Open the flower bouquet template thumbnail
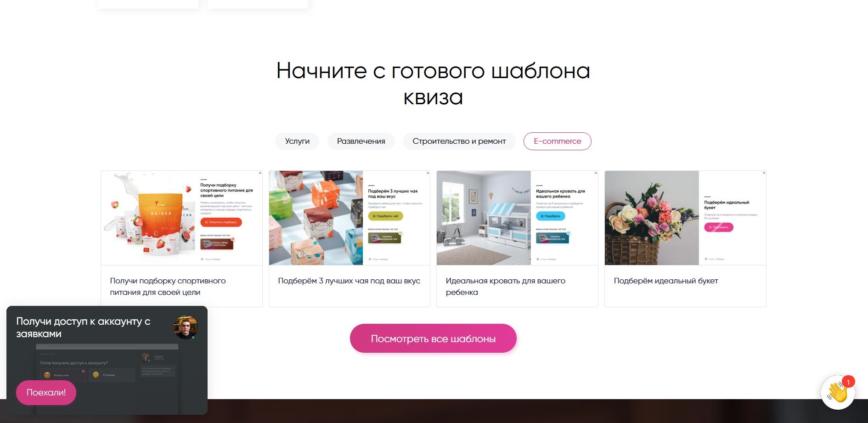The image size is (868, 423). [x=651, y=218]
